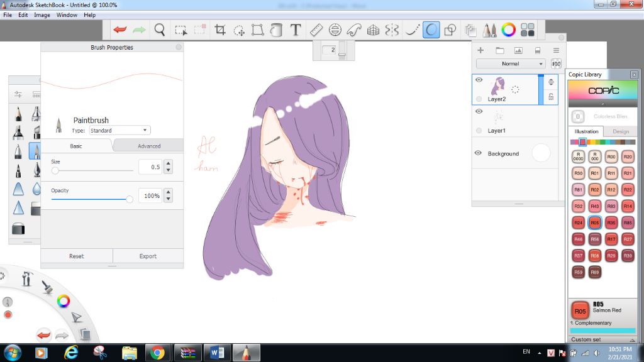Open Microsoft Word from the taskbar
This screenshot has width=644, height=362.
pos(217,353)
